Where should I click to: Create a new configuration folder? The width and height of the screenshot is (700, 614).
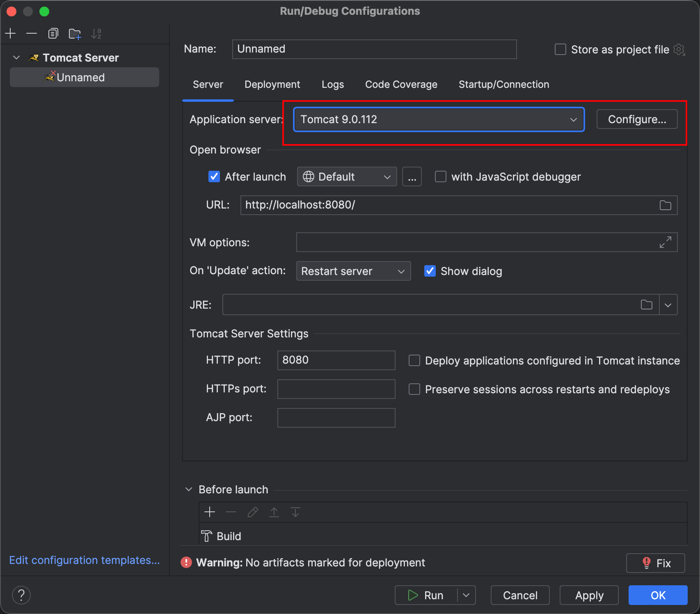point(75,34)
